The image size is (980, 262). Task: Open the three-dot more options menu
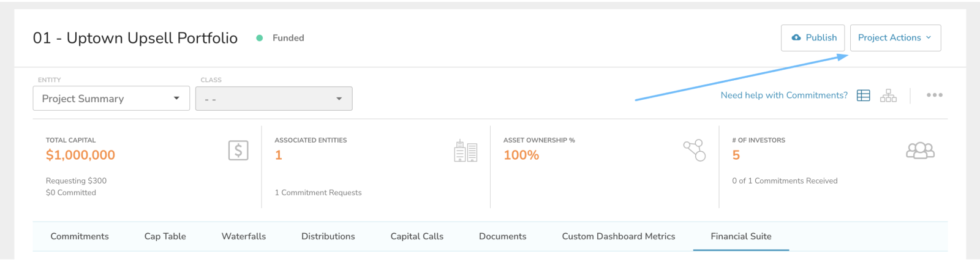point(934,95)
